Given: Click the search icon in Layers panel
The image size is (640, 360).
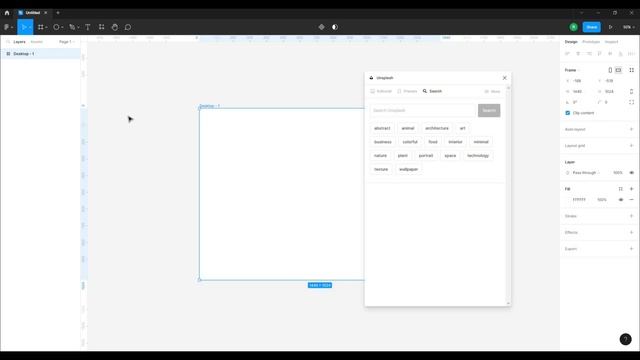Looking at the screenshot, I should [8, 42].
